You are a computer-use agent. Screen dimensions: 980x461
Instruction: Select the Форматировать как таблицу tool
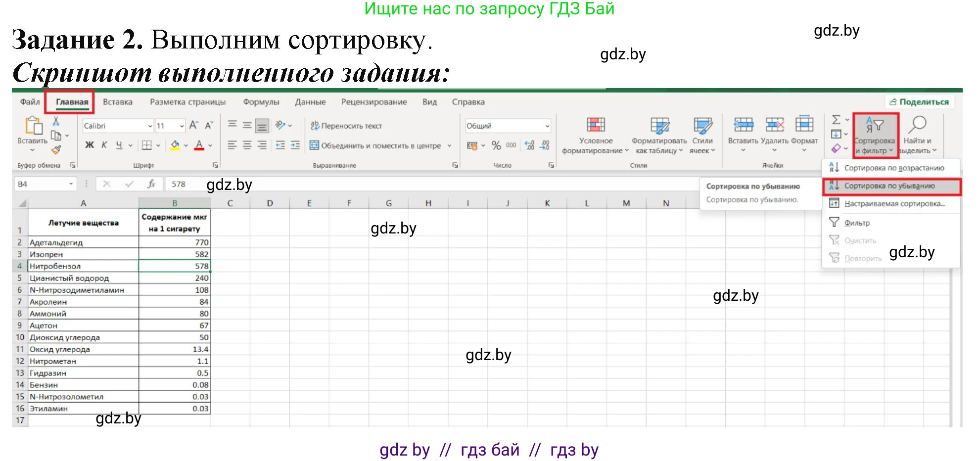pos(660,136)
